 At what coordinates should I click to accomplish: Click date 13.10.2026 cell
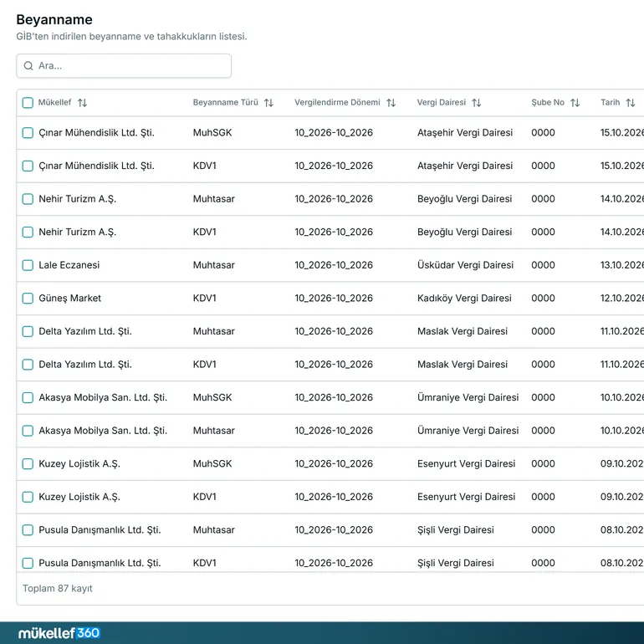point(621,265)
